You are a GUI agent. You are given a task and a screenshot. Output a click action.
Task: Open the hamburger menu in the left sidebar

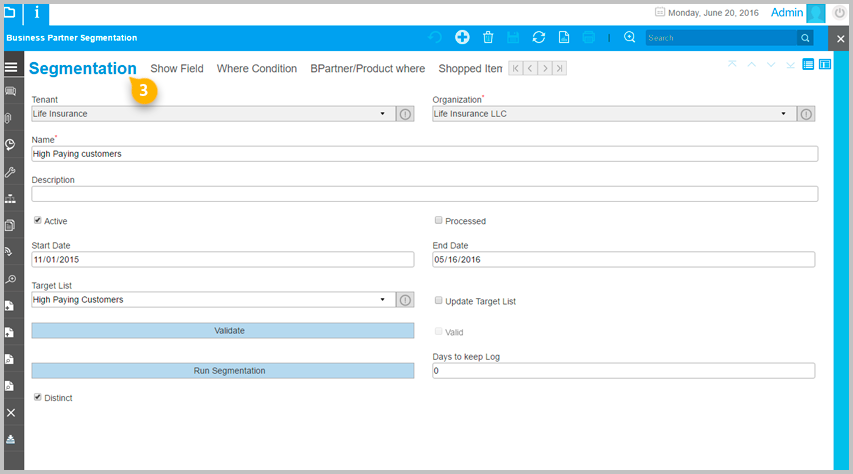click(x=11, y=67)
